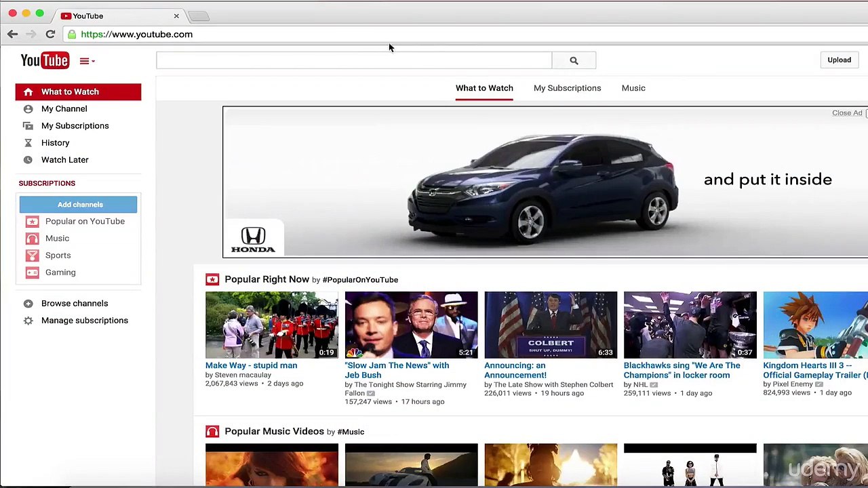Click The Tonight Show Starring Jimmy Fallon uploader
The height and width of the screenshot is (488, 868).
(x=406, y=389)
